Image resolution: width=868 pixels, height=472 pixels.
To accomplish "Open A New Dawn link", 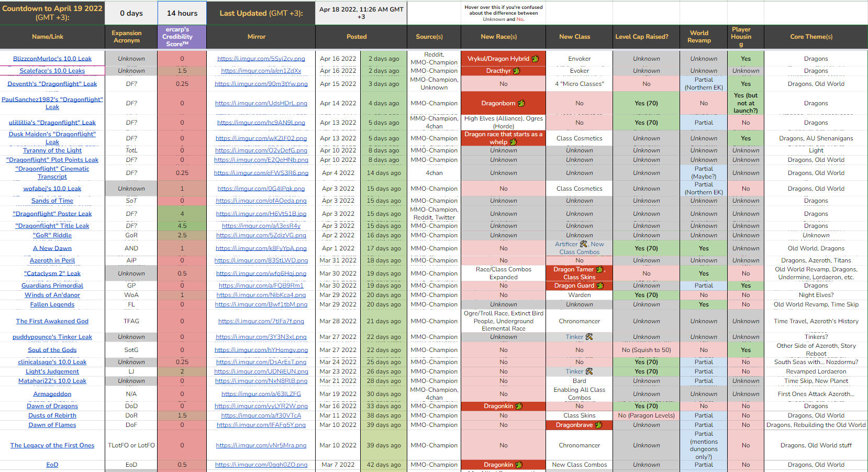I will [52, 248].
